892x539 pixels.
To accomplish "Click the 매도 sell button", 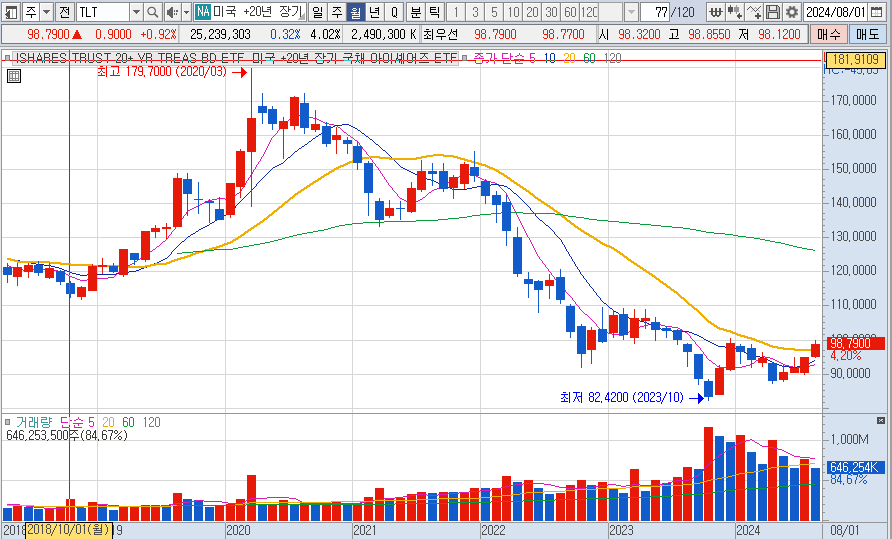I will (x=868, y=35).
